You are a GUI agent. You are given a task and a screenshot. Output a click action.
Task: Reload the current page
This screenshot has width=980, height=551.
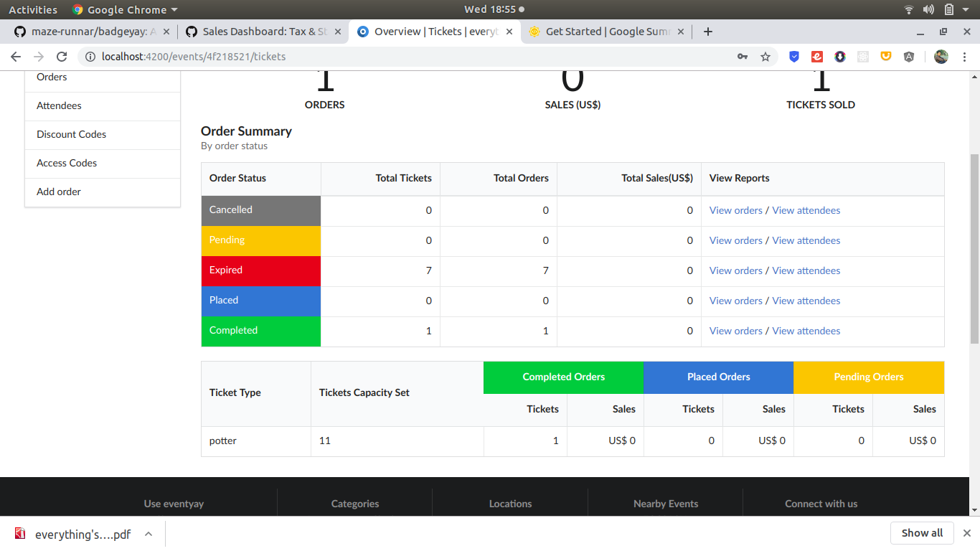coord(62,57)
